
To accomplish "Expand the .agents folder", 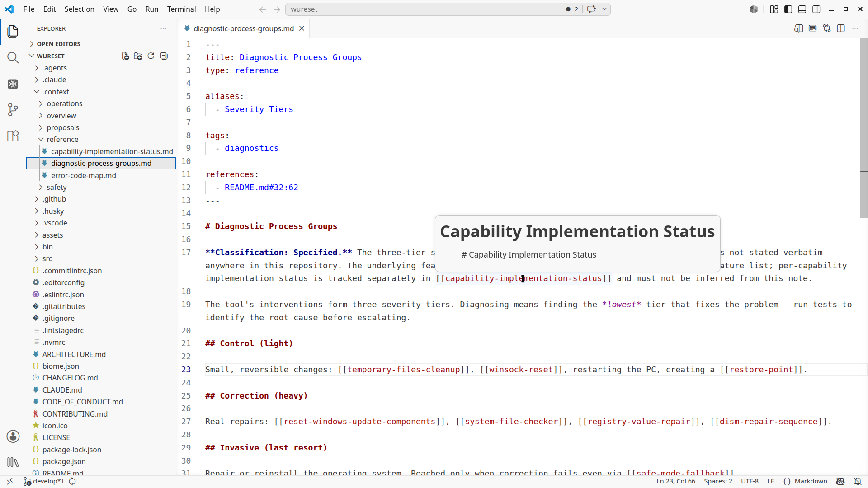I will pyautogui.click(x=55, y=68).
